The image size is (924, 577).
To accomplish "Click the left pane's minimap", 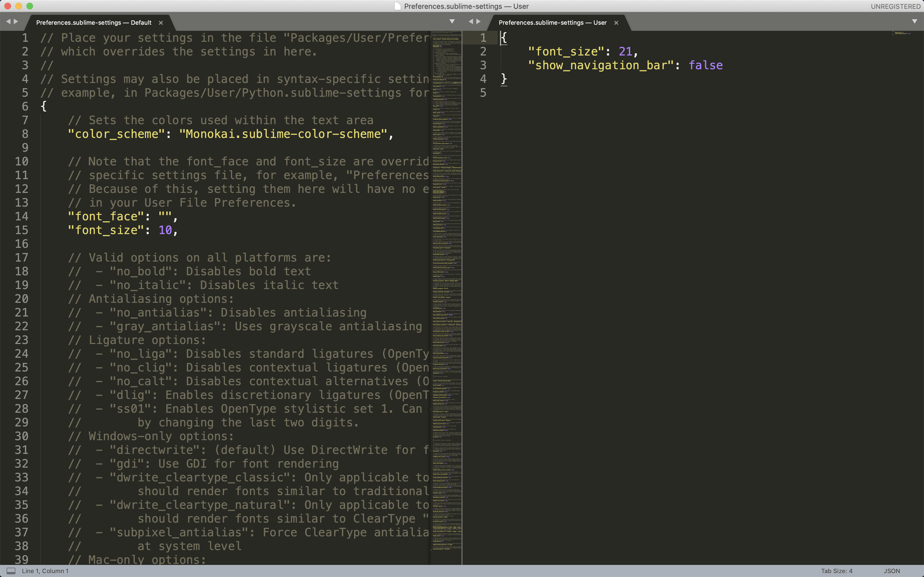I will coord(446,267).
